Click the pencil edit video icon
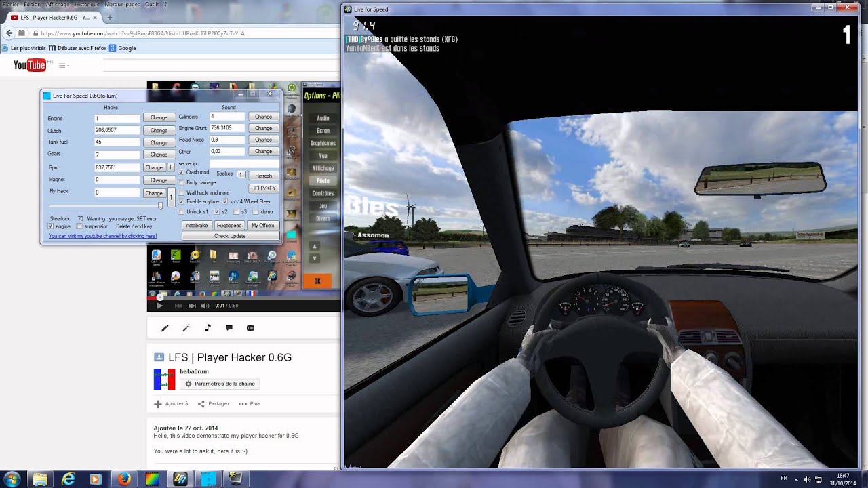This screenshot has height=488, width=868. tap(165, 328)
